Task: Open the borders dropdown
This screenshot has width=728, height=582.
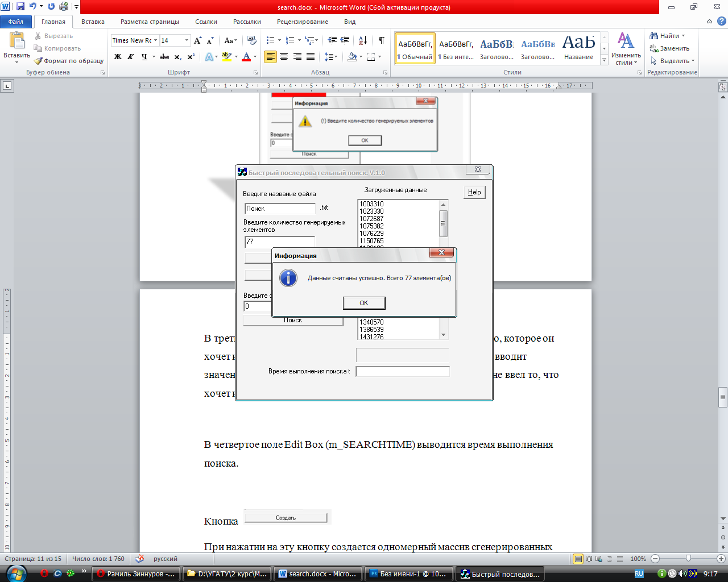Action: (380, 57)
